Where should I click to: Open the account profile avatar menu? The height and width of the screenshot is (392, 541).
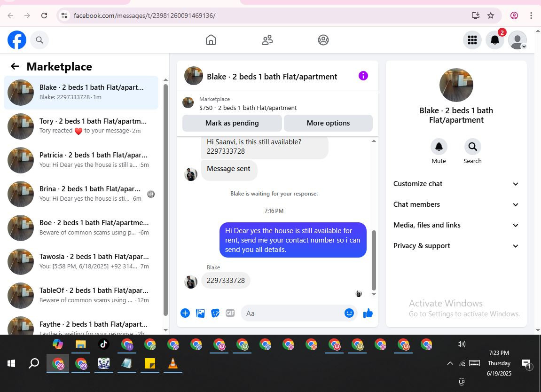click(517, 40)
